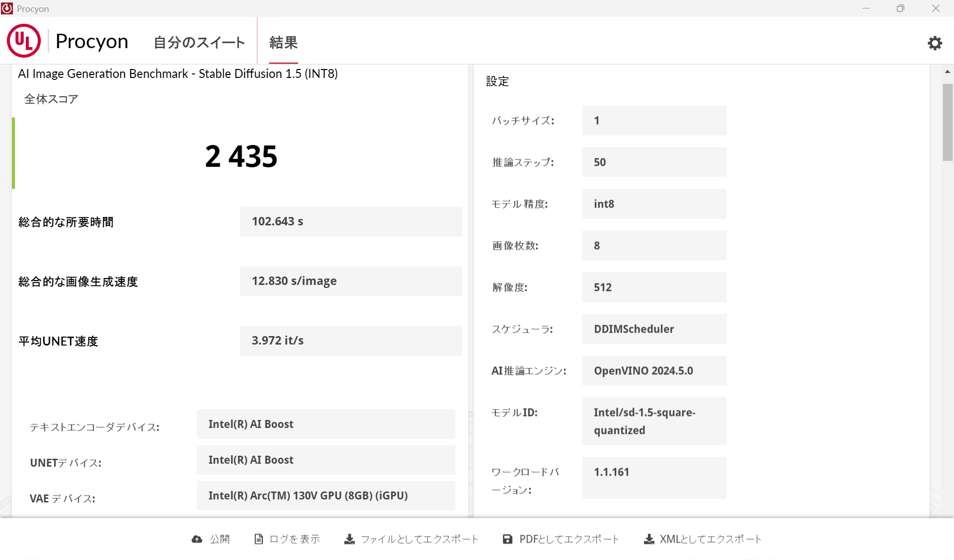
Task: Switch to the 自分のスイート tab
Action: [199, 43]
